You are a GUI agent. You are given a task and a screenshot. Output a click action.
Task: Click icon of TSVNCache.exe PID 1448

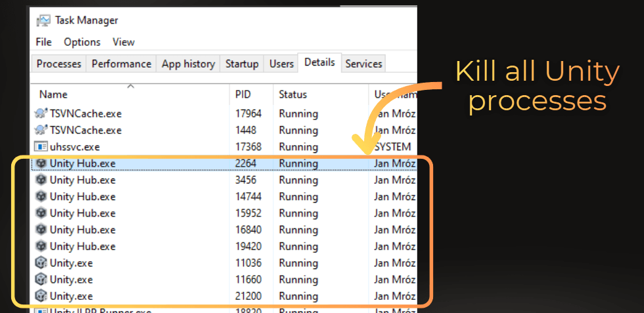(x=41, y=130)
